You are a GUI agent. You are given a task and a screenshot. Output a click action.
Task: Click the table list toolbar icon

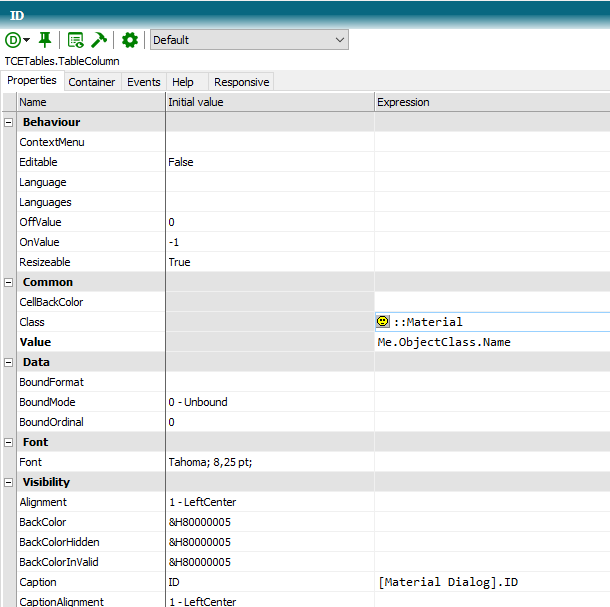(75, 40)
